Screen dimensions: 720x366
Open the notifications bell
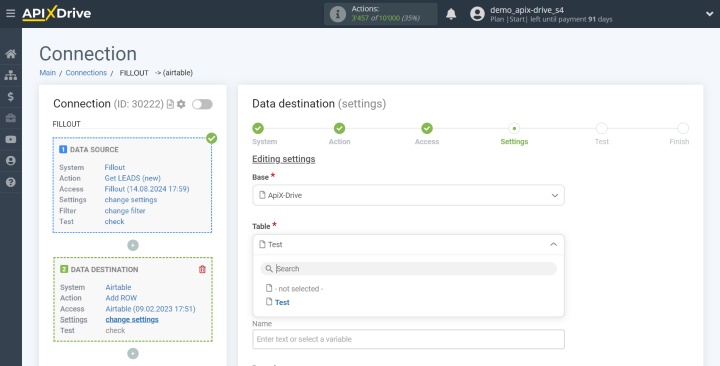[x=451, y=14]
